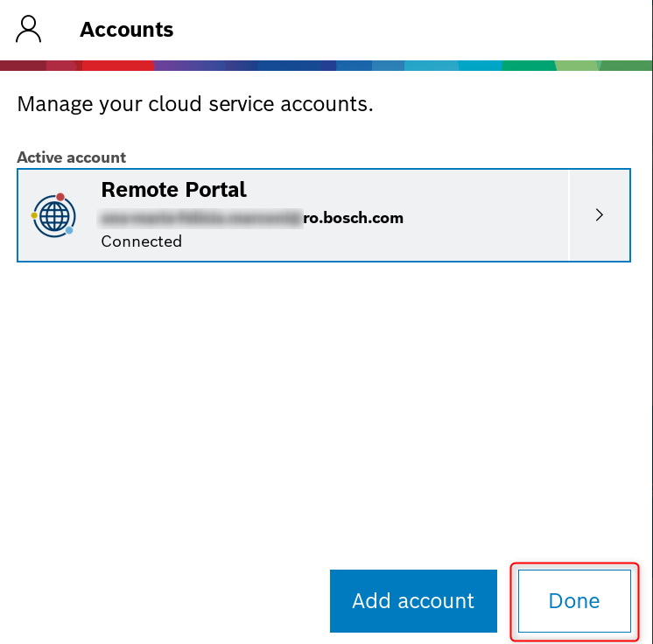Click the bright red segment of the stripe

[118, 66]
